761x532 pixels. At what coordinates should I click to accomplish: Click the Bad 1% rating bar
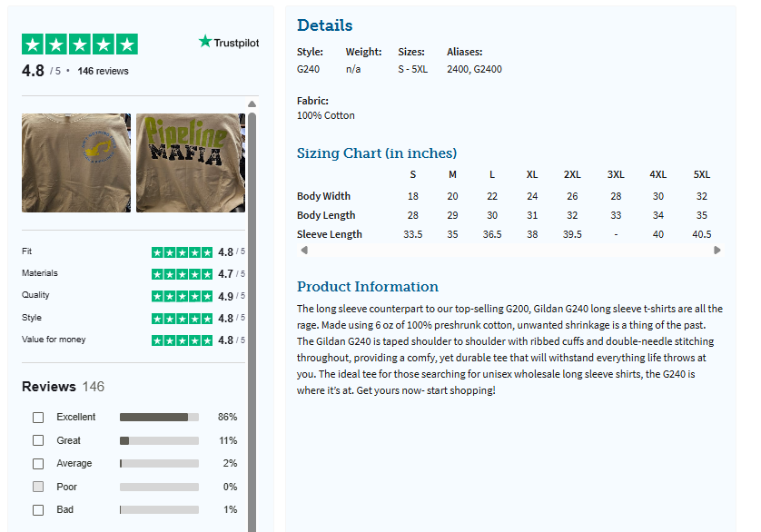pyautogui.click(x=159, y=509)
